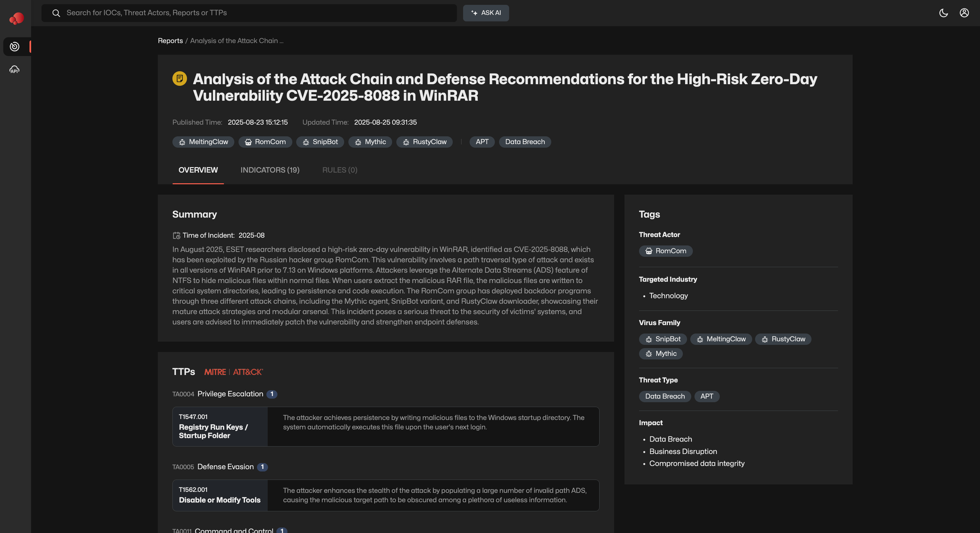
Task: Open the API sidebar icon
Action: [x=15, y=70]
